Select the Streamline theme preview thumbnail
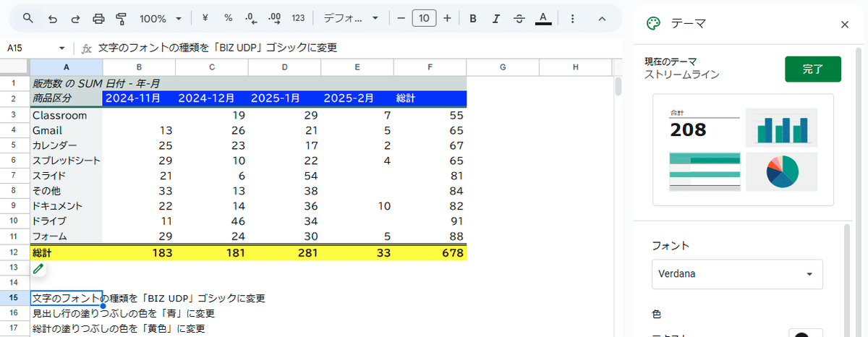Screen dimensions: 868x337 pyautogui.click(x=744, y=150)
